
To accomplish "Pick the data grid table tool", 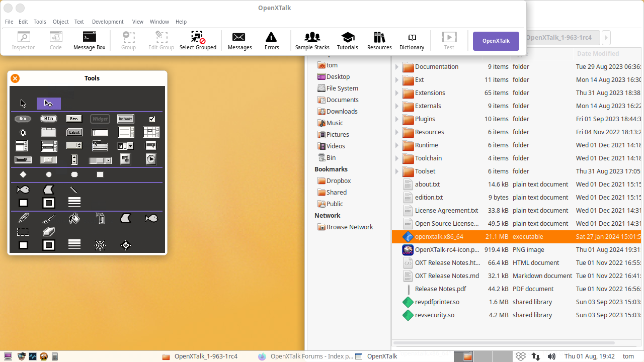I will (x=151, y=132).
